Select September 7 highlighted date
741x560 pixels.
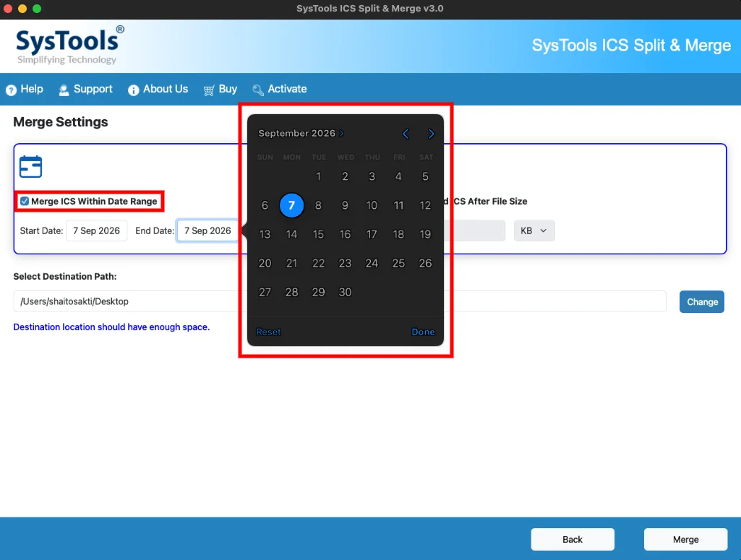pyautogui.click(x=291, y=205)
